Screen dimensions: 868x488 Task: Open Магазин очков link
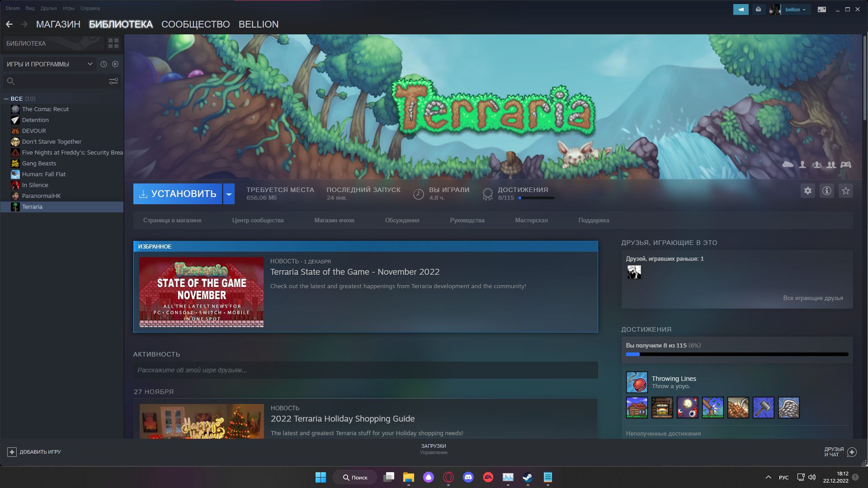click(334, 221)
